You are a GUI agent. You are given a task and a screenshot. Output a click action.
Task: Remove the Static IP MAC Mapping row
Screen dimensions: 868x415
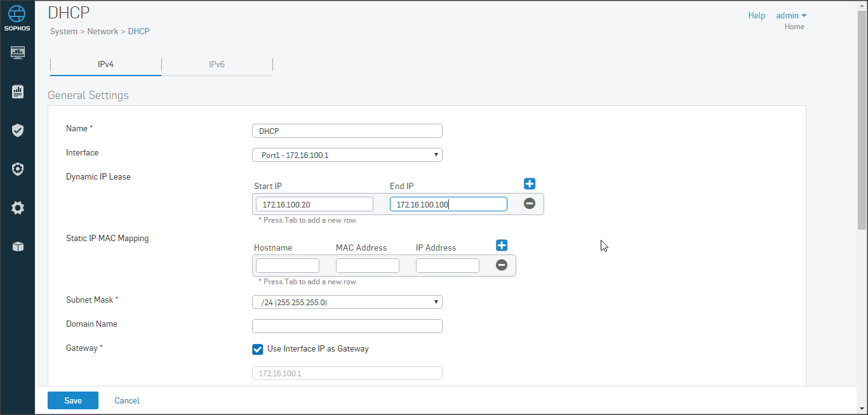coord(502,265)
